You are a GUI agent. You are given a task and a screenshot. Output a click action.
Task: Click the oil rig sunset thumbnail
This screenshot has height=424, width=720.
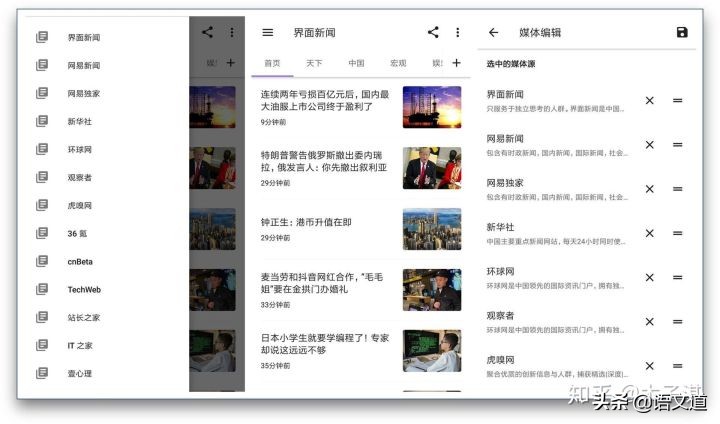pyautogui.click(x=432, y=107)
